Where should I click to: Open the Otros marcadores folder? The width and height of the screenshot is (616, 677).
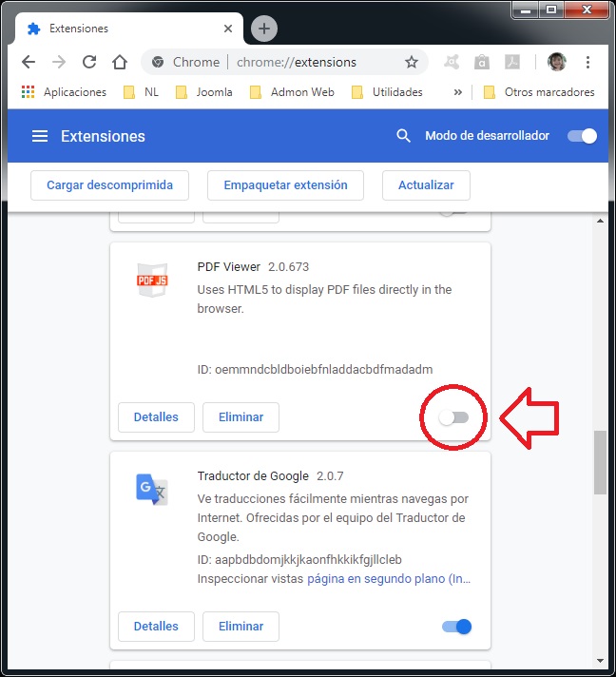pos(539,92)
